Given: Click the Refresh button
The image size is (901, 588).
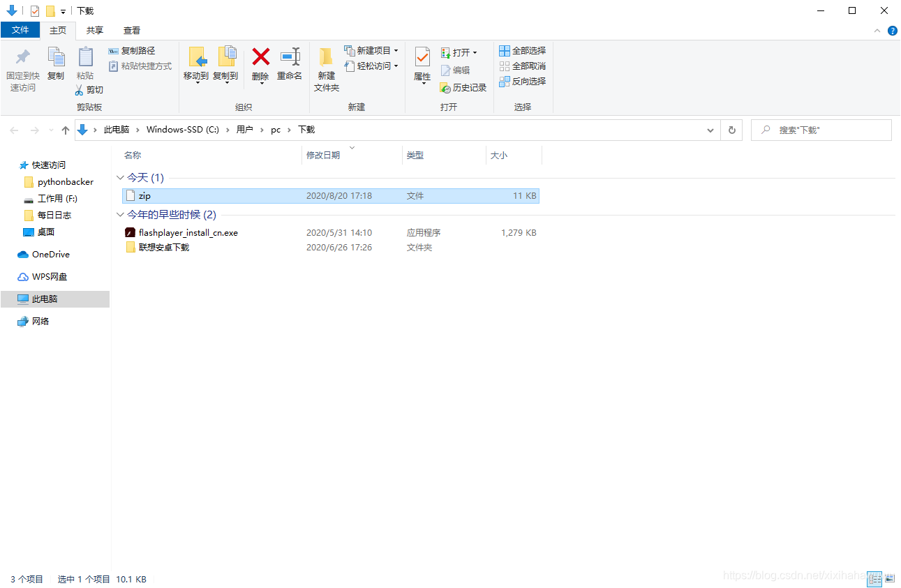Looking at the screenshot, I should tap(731, 130).
